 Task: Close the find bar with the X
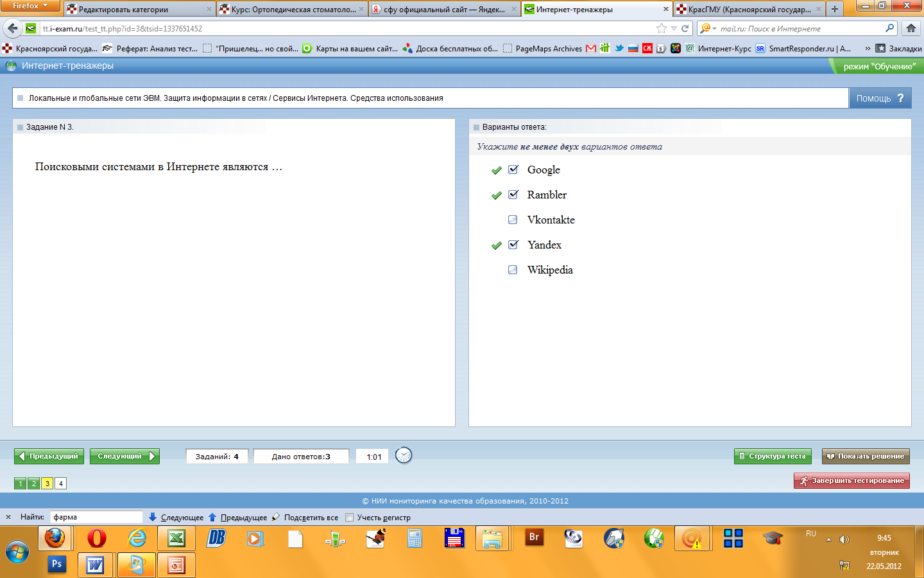pos(8,517)
